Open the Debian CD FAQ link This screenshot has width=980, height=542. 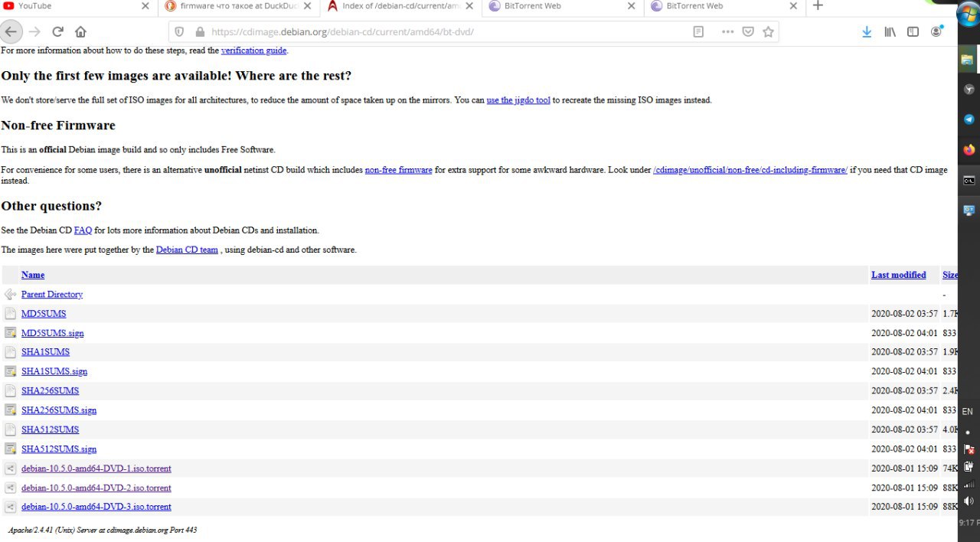83,230
